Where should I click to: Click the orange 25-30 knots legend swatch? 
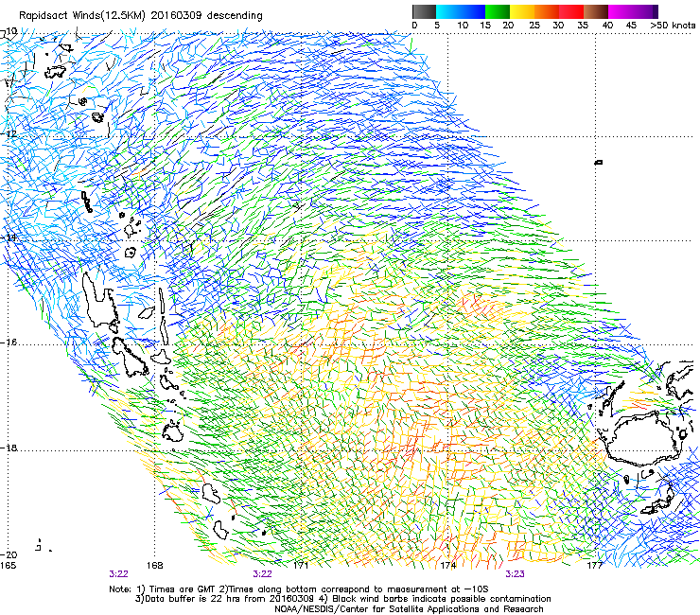pos(547,11)
